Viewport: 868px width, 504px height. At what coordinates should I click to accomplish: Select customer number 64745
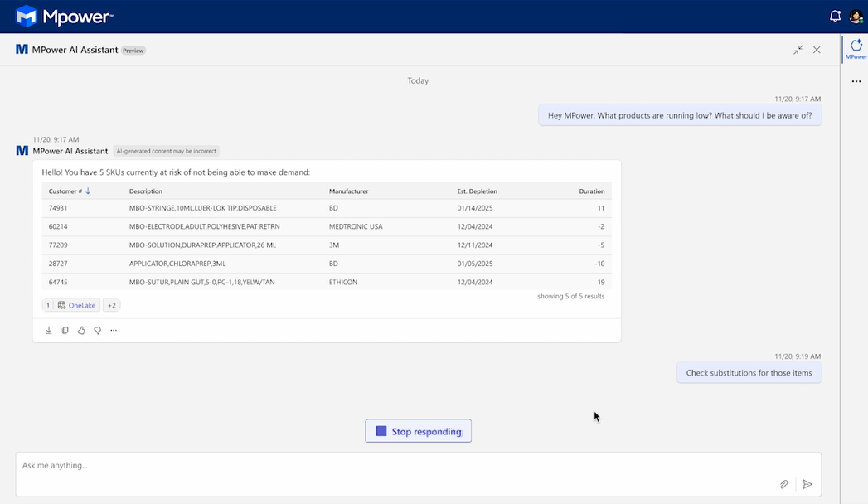pos(58,282)
